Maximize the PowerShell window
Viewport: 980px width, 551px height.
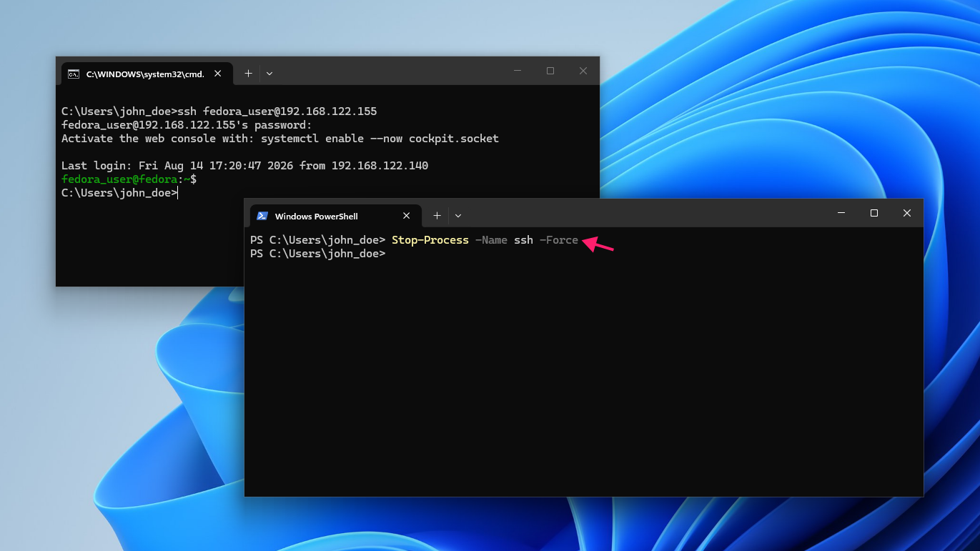point(874,213)
